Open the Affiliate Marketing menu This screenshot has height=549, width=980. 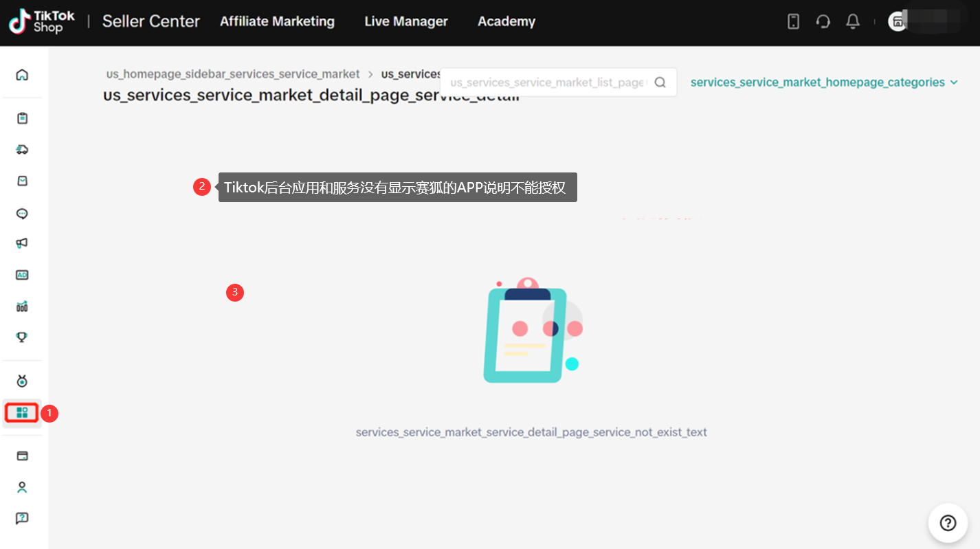(x=277, y=22)
